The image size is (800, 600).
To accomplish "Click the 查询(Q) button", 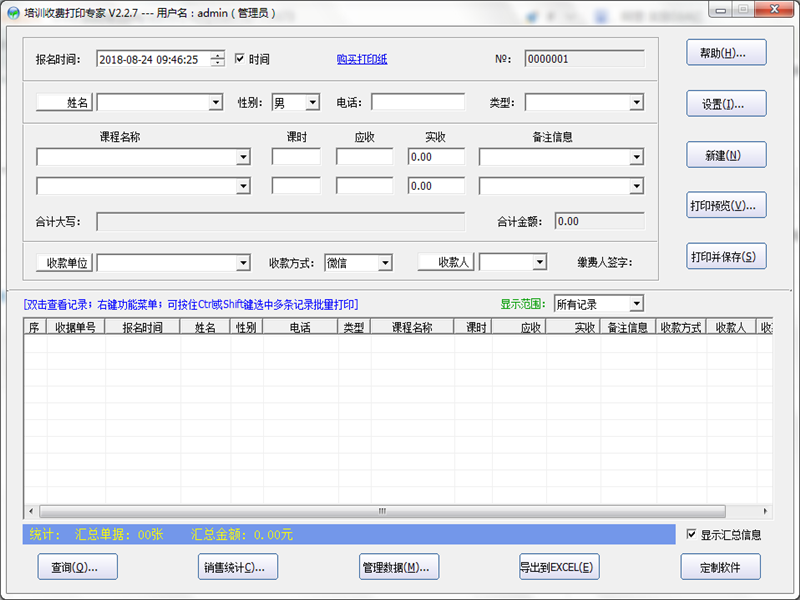I will 78,567.
